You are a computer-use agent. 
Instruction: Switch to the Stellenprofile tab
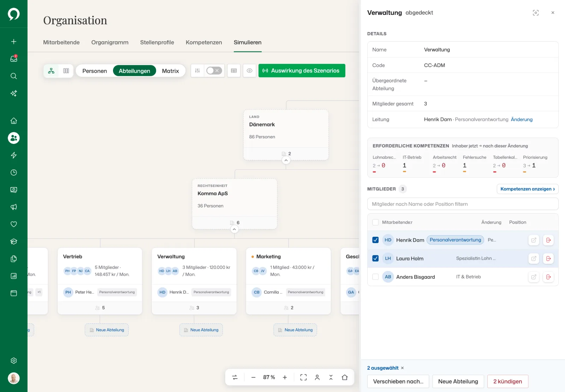pos(157,42)
